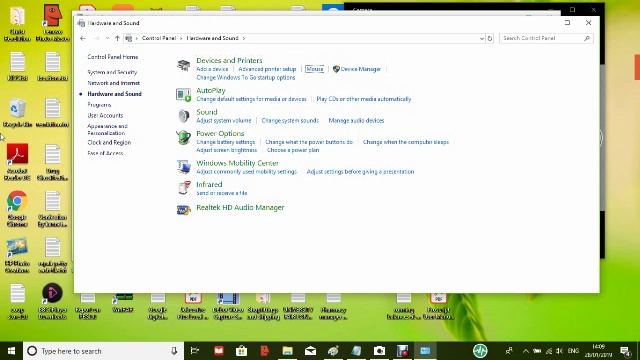
Task: Click the Add a device link
Action: pos(212,69)
